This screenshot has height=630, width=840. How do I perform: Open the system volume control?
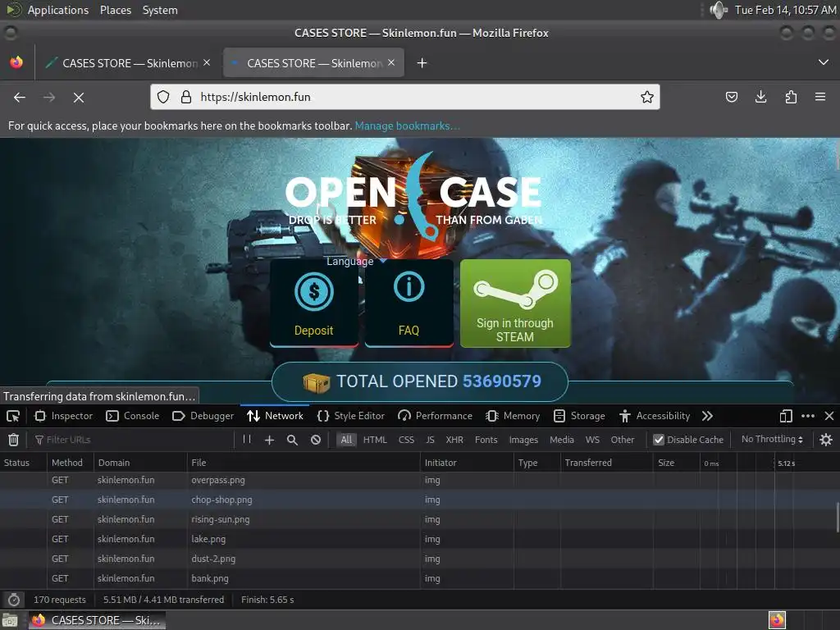pyautogui.click(x=718, y=10)
